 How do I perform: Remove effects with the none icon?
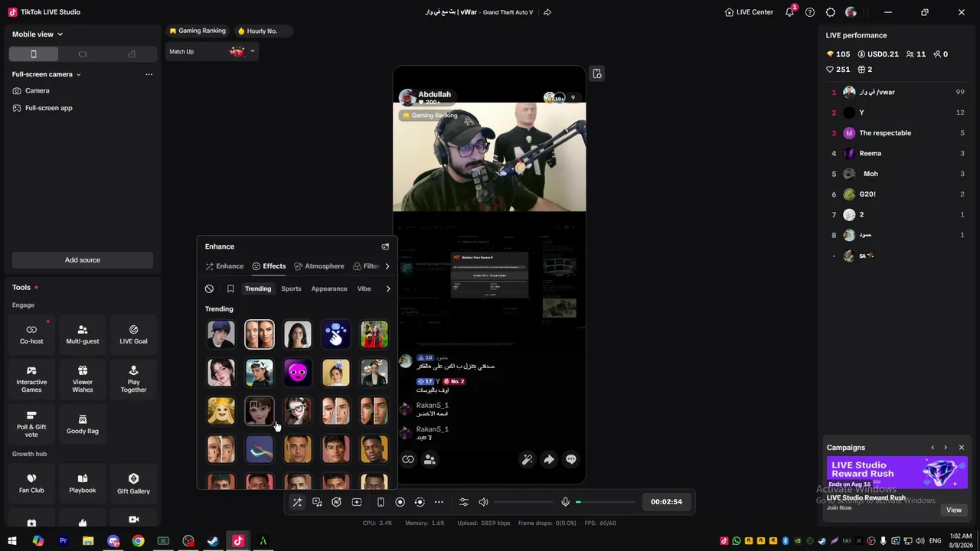tap(209, 289)
